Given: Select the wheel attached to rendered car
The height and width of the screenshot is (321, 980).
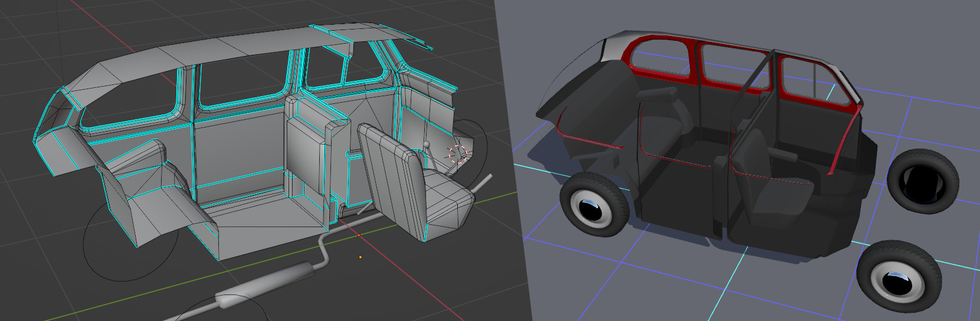Looking at the screenshot, I should (x=595, y=205).
